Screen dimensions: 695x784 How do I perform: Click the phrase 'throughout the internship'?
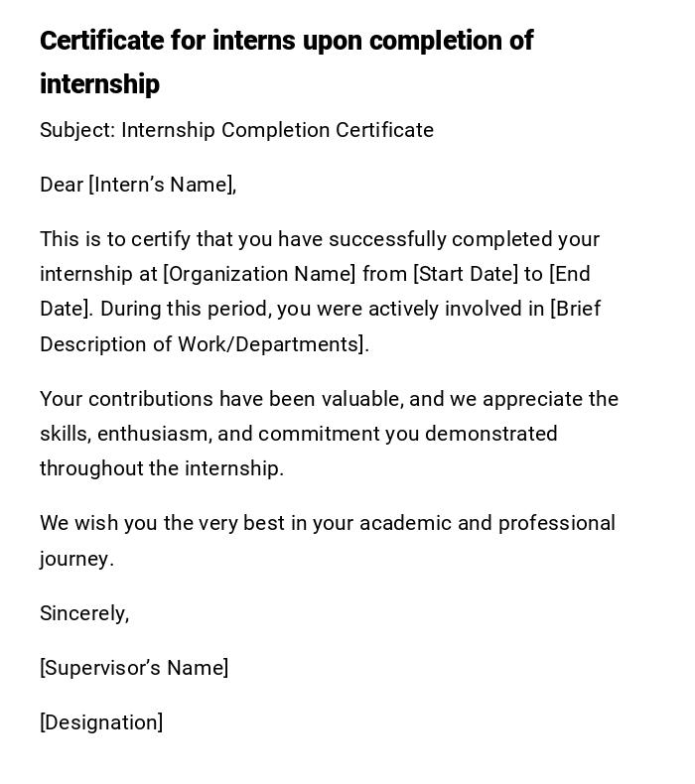[161, 468]
